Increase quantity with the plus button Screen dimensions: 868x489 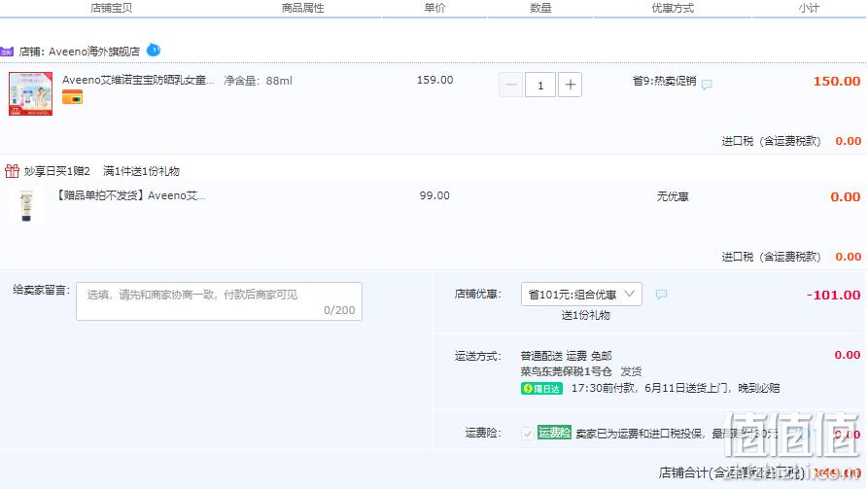tap(570, 85)
